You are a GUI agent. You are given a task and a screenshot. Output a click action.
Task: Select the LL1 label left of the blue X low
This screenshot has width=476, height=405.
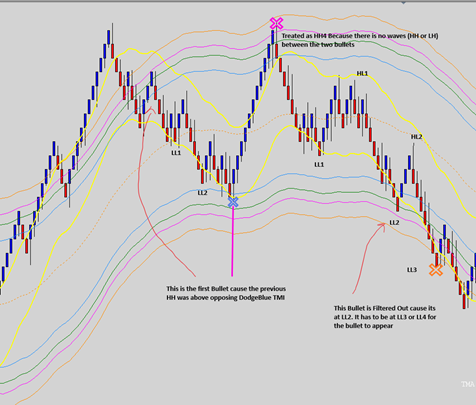click(176, 153)
